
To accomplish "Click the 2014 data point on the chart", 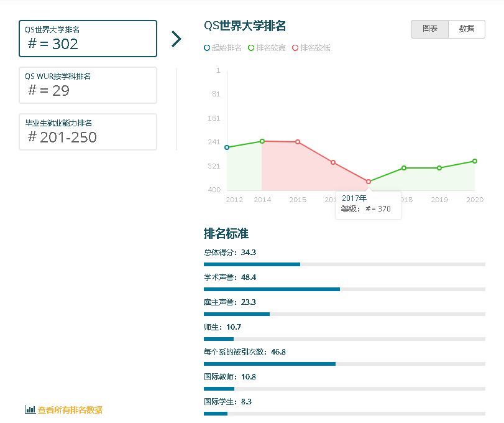I will click(x=263, y=140).
